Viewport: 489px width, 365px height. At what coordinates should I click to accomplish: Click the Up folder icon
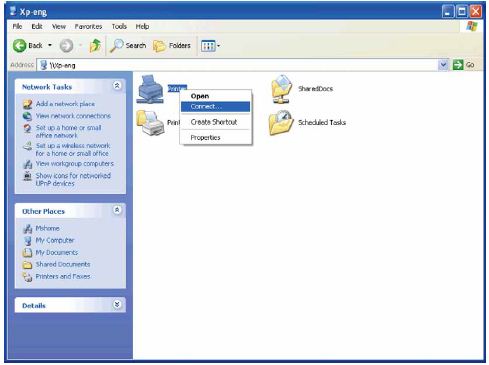click(95, 46)
